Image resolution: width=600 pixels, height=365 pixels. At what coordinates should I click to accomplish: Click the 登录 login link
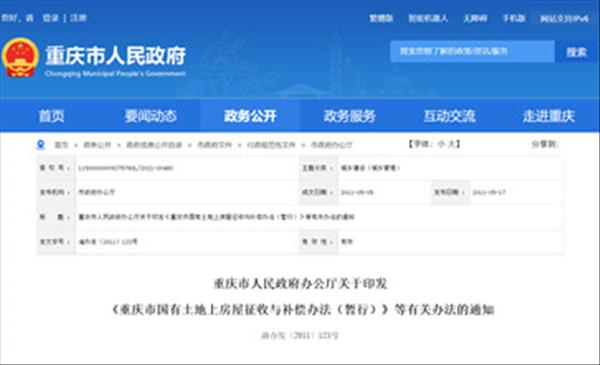pos(51,18)
